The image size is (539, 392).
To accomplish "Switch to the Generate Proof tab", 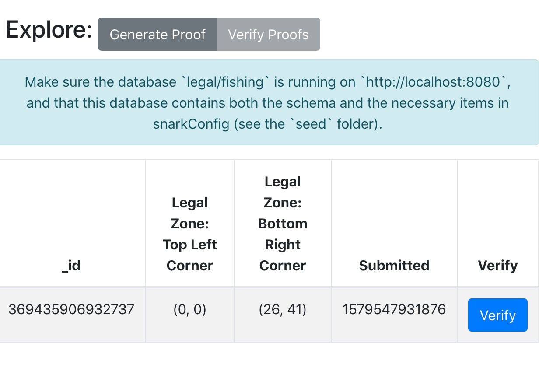I will [157, 35].
